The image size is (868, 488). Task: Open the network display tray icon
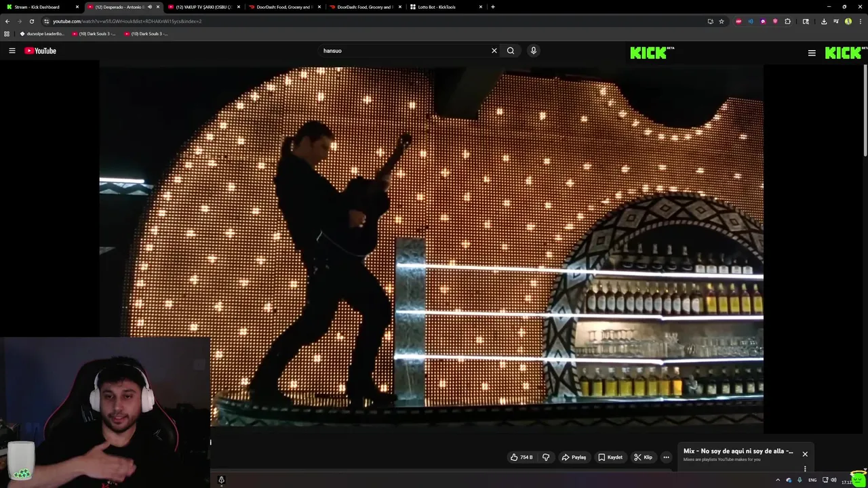pyautogui.click(x=825, y=480)
